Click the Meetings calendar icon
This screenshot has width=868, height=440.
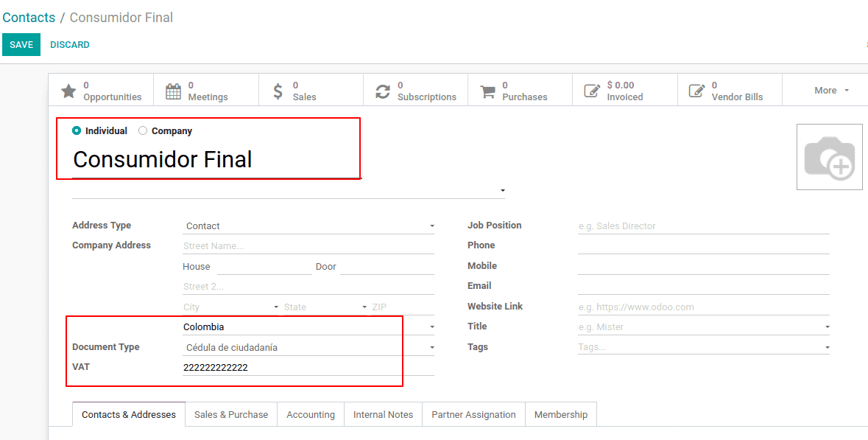[174, 91]
